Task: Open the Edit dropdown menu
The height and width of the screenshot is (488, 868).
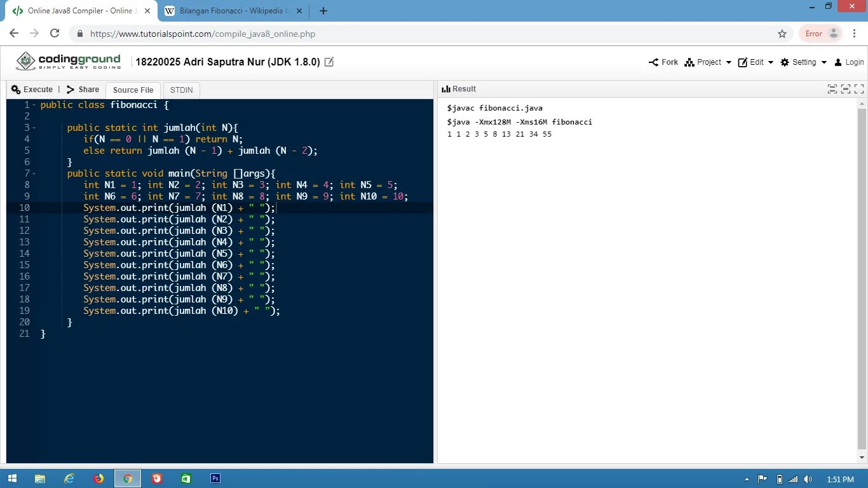Action: point(756,62)
